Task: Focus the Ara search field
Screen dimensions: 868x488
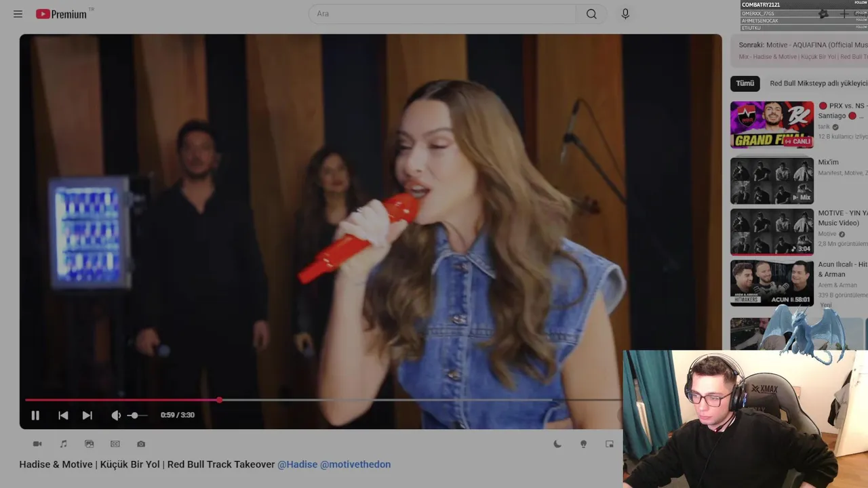Action: tap(442, 14)
